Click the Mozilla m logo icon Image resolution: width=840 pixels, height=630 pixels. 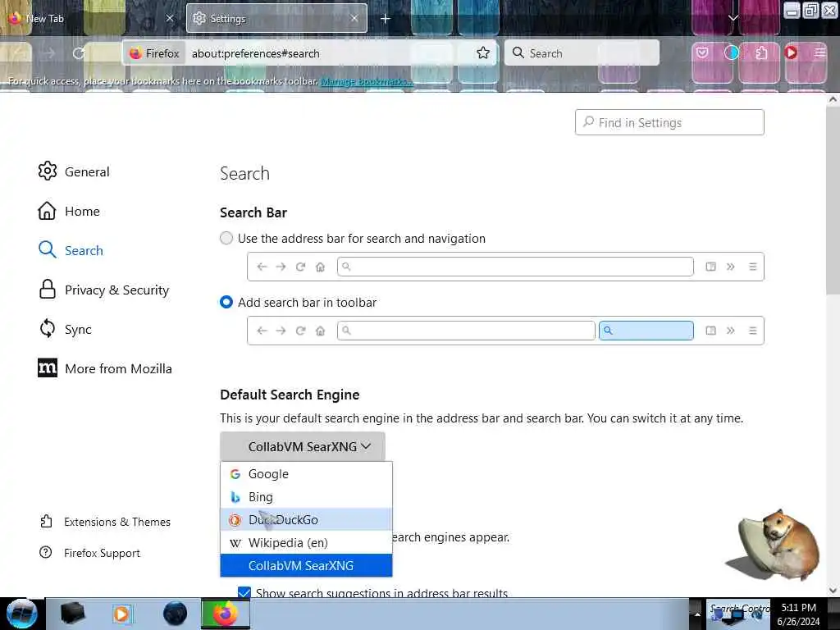(x=47, y=367)
